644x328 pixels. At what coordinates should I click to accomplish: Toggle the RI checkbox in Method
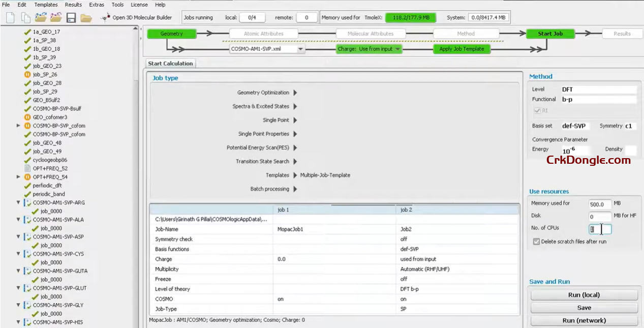coord(537,110)
